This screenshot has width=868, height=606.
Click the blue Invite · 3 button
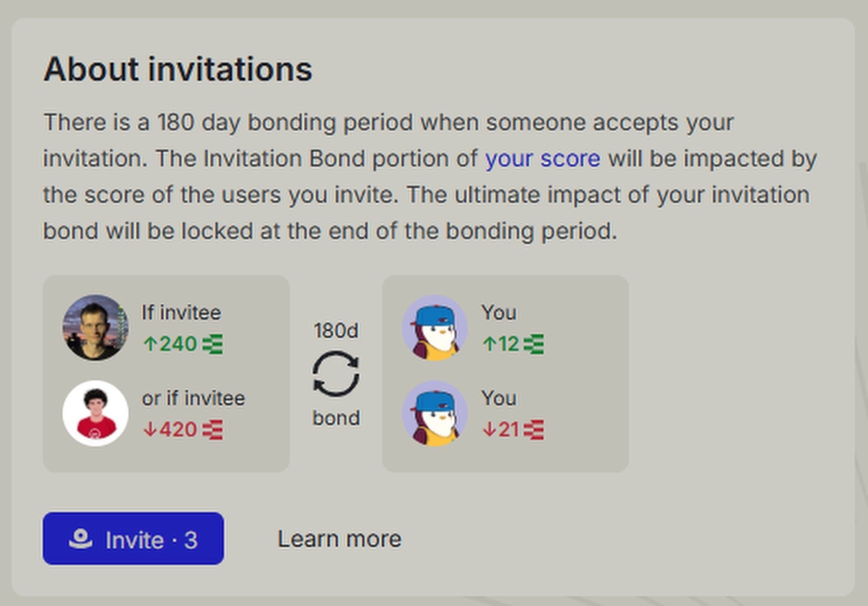click(x=133, y=539)
